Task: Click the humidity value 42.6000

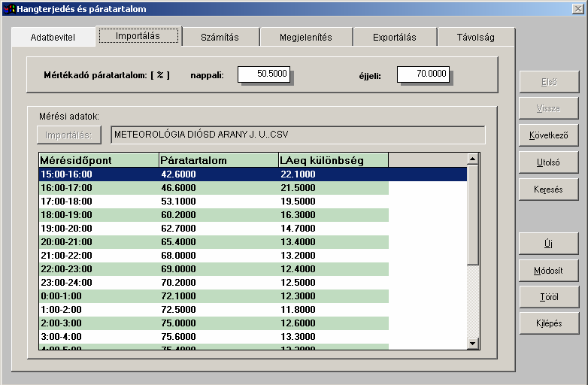Action: [178, 174]
